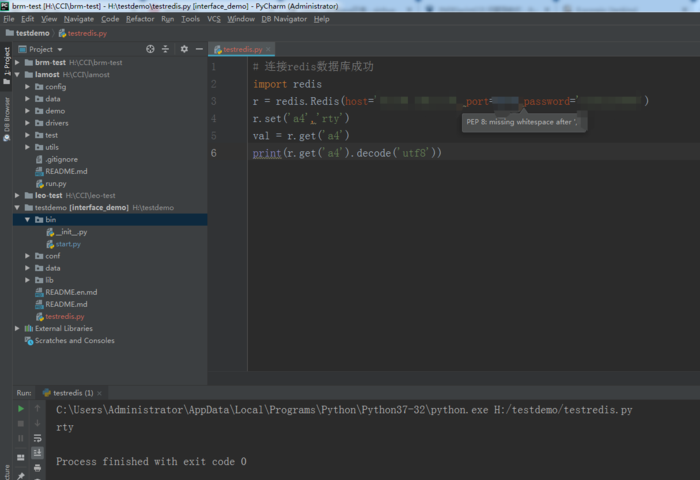Toggle soft-wrap in Run console
The width and height of the screenshot is (700, 480).
click(x=38, y=438)
